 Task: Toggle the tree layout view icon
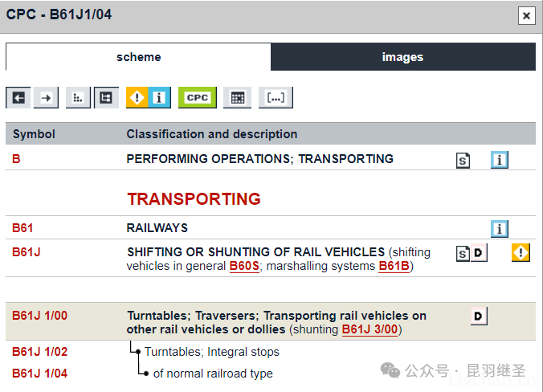106,98
